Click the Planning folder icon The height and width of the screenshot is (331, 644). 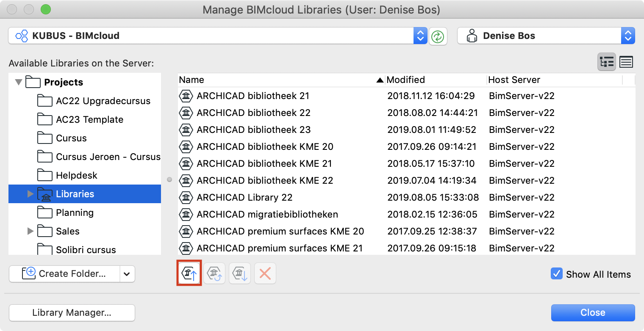click(44, 212)
